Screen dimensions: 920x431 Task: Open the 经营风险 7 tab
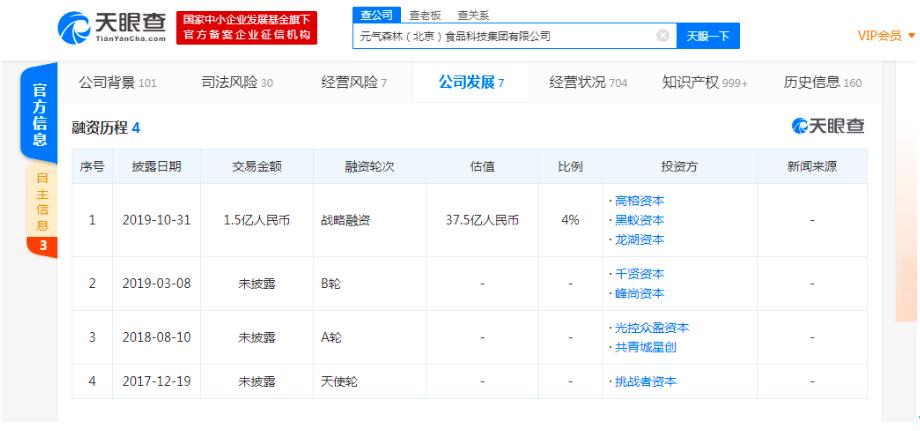pyautogui.click(x=354, y=83)
